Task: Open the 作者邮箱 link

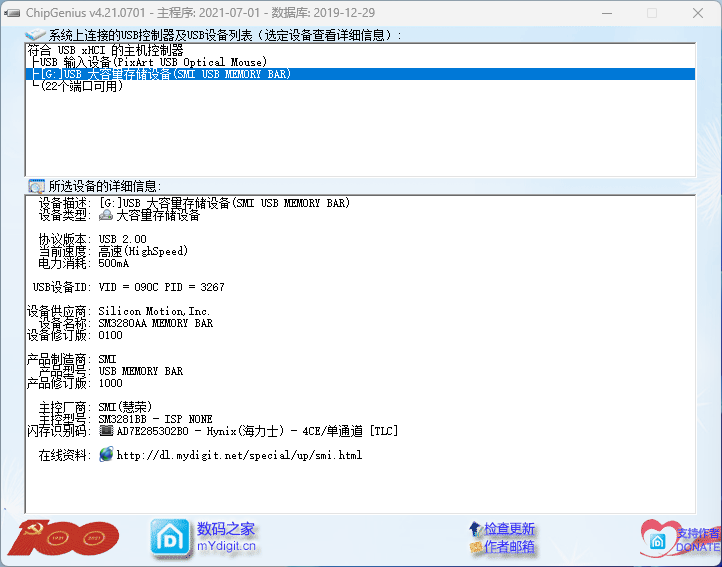Action: [509, 547]
